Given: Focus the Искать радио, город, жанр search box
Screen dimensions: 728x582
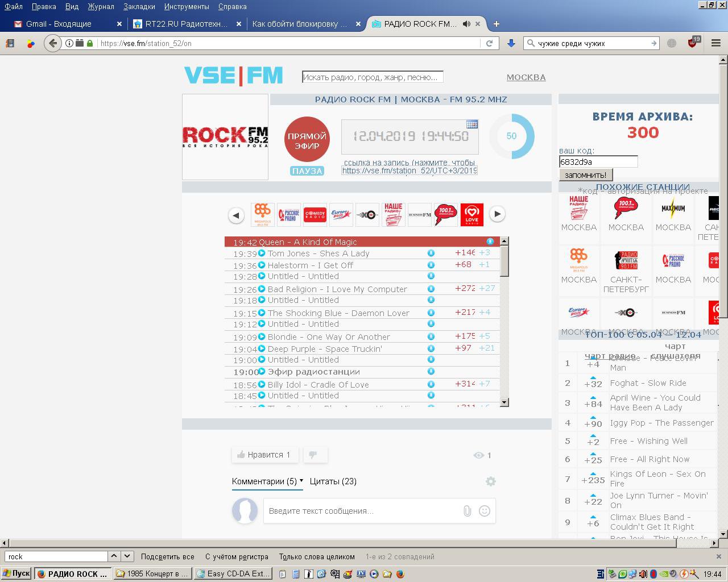Looking at the screenshot, I should click(x=373, y=77).
